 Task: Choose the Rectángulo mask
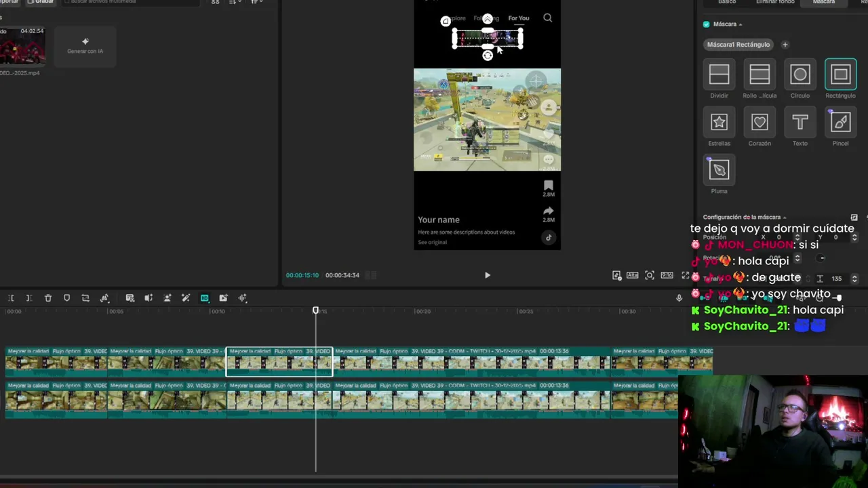pos(840,75)
